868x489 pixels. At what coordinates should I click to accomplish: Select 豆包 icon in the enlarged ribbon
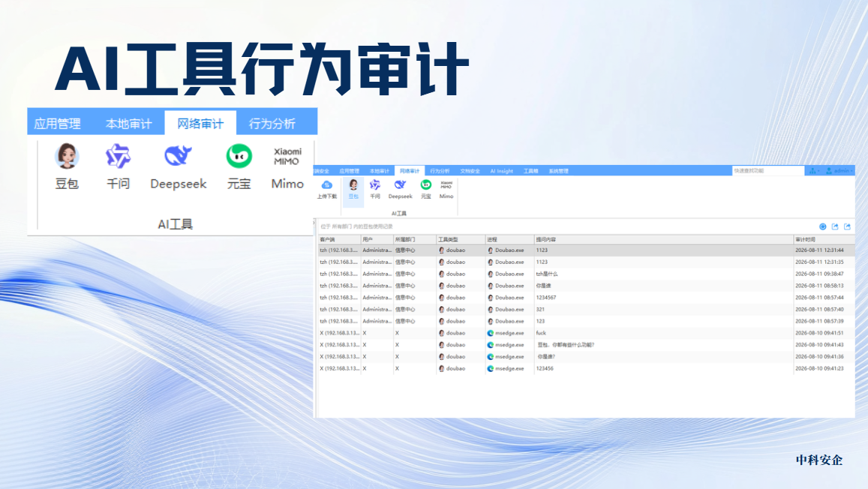coord(67,156)
